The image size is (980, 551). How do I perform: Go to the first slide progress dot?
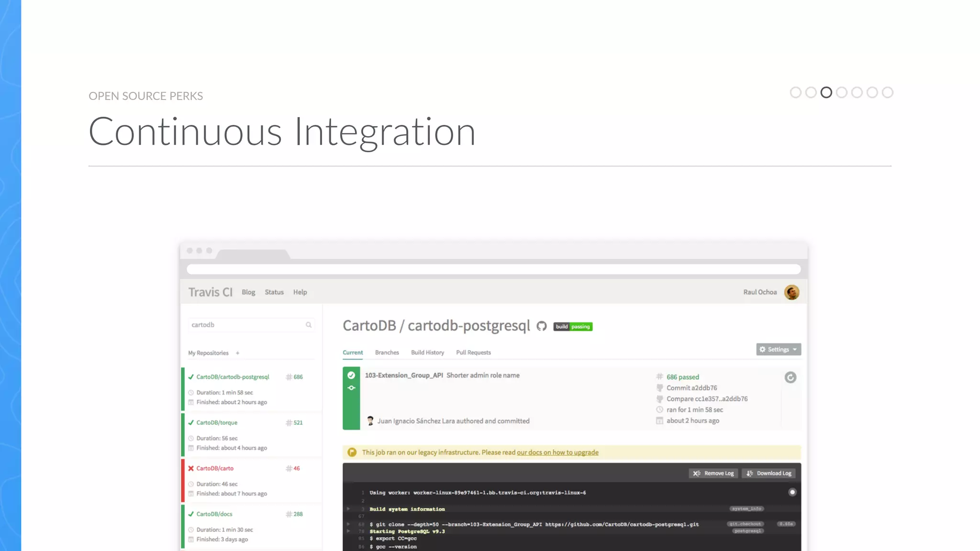click(795, 92)
